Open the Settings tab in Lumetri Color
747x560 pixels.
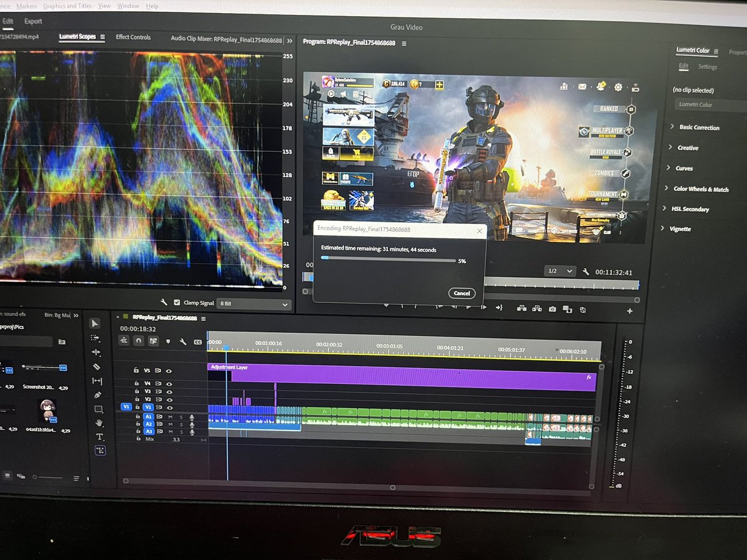point(707,67)
